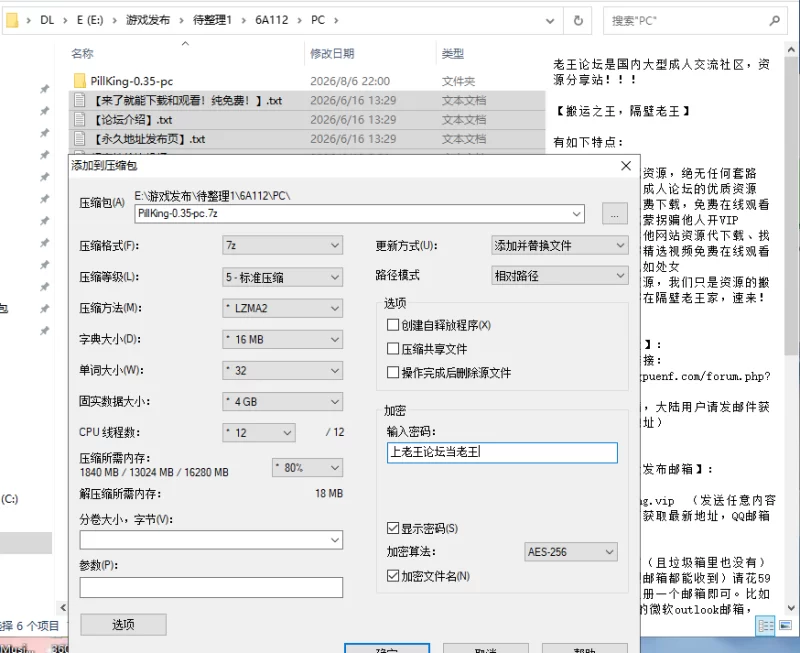Switch to details view icon in Explorer

point(765,625)
